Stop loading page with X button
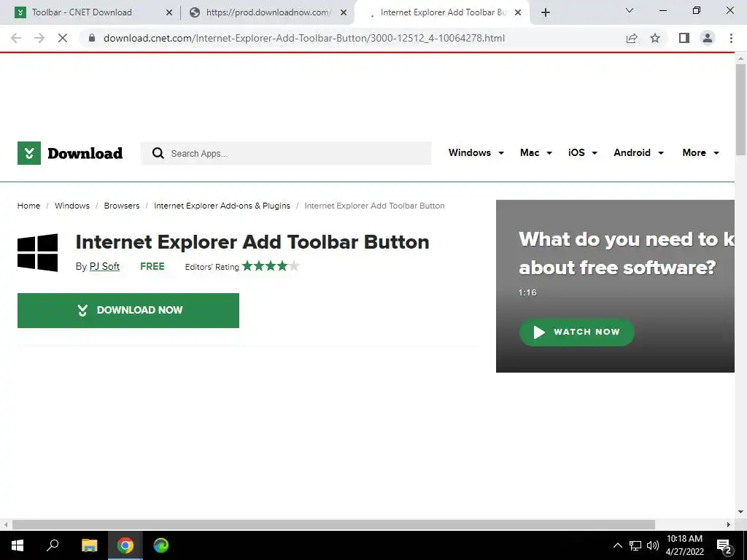Viewport: 747px width, 560px height. tap(63, 38)
